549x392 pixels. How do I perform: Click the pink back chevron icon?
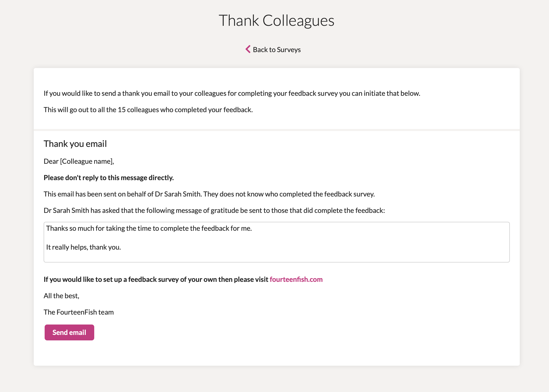[x=248, y=49]
